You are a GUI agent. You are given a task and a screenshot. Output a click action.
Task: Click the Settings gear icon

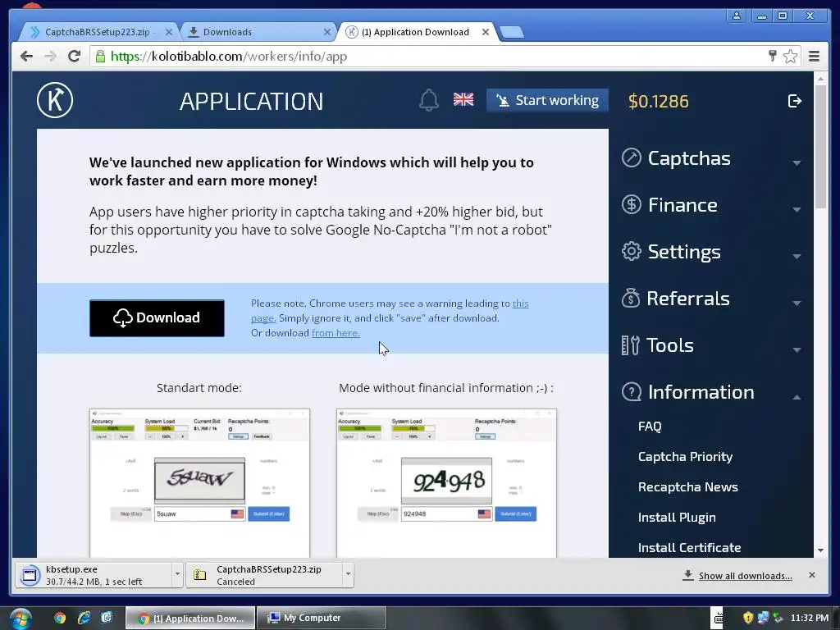pos(632,251)
